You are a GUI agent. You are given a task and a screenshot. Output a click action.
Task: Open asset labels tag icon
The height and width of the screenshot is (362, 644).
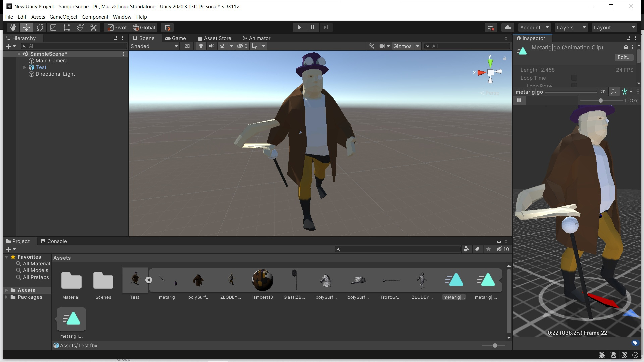click(635, 343)
